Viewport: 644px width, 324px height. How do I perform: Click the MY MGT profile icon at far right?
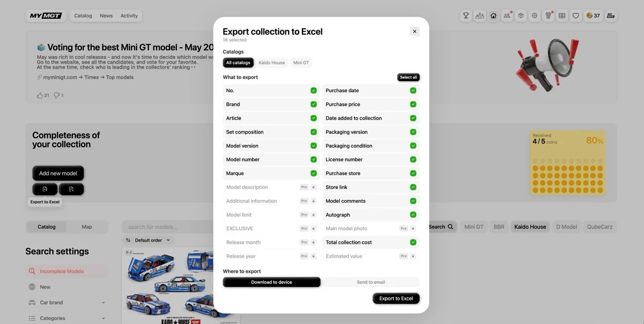tap(611, 16)
